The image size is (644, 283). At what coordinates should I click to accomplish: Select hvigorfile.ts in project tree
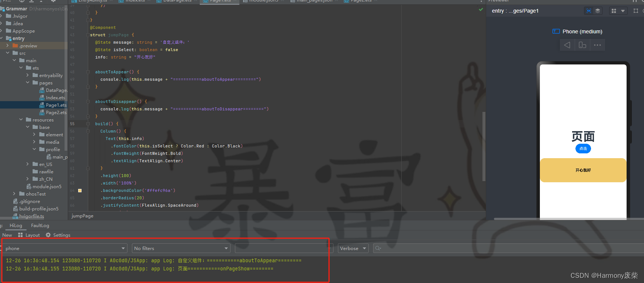pos(29,216)
